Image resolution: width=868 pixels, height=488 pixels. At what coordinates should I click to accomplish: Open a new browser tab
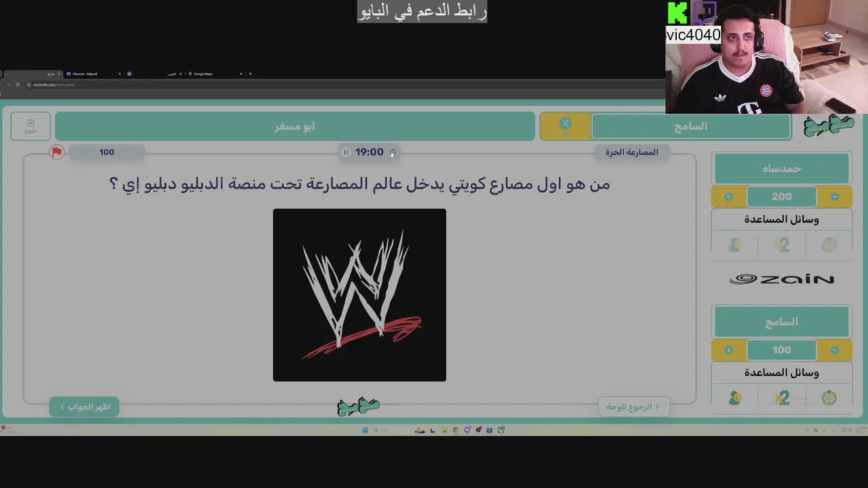(250, 74)
